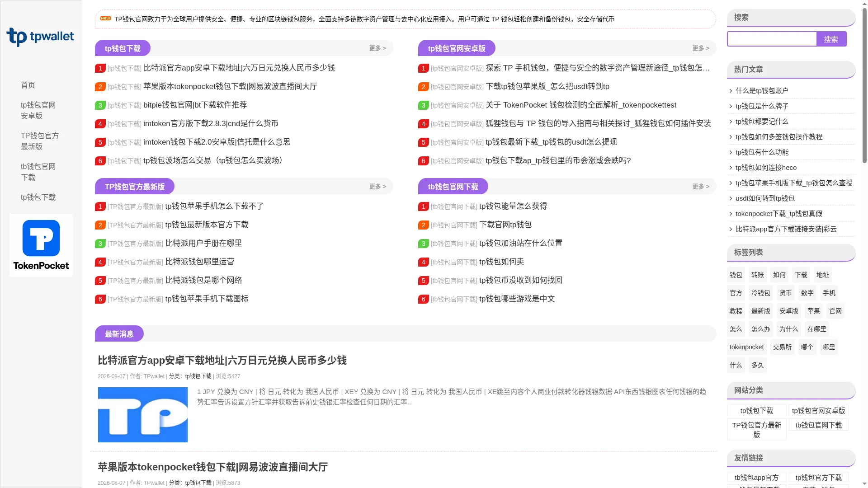Open the TP钱包官方最新版 section heading tab
The width and height of the screenshot is (868, 488).
135,187
